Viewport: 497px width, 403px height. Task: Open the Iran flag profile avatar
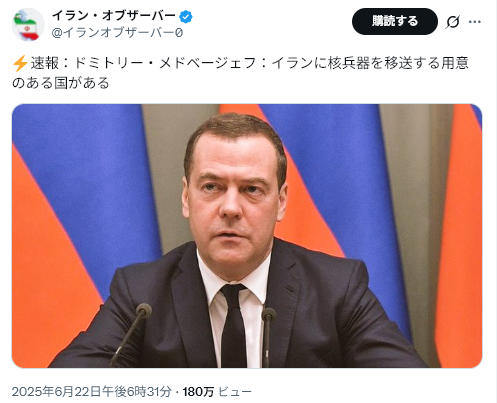pos(28,25)
